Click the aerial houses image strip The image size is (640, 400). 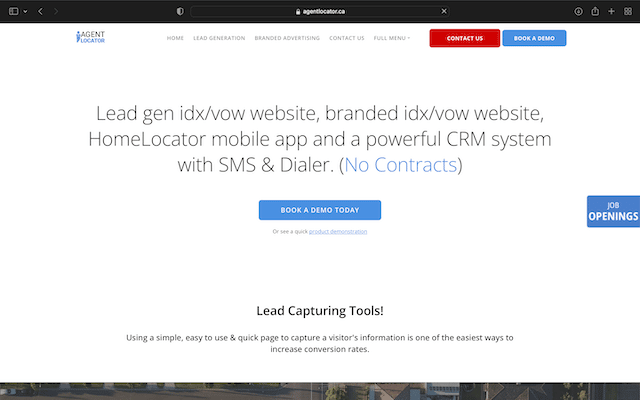pyautogui.click(x=320, y=391)
